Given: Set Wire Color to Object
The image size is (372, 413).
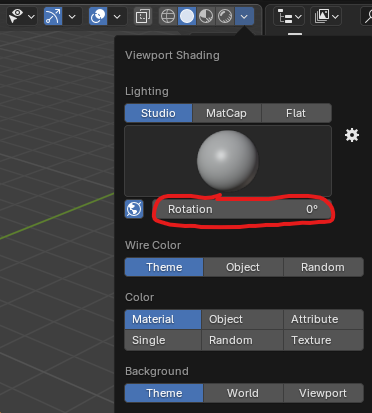Looking at the screenshot, I should pos(243,267).
